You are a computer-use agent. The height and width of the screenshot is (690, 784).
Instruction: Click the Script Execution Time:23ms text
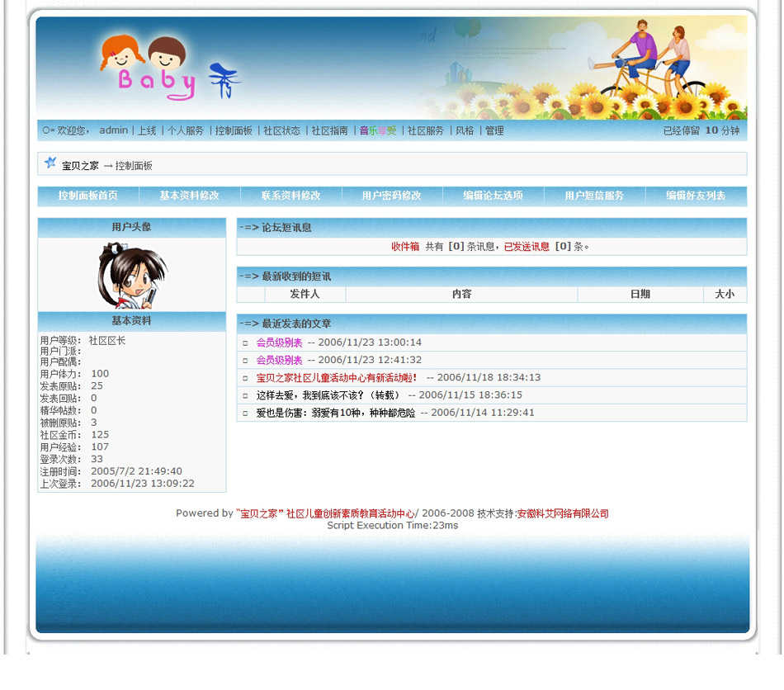click(x=393, y=525)
